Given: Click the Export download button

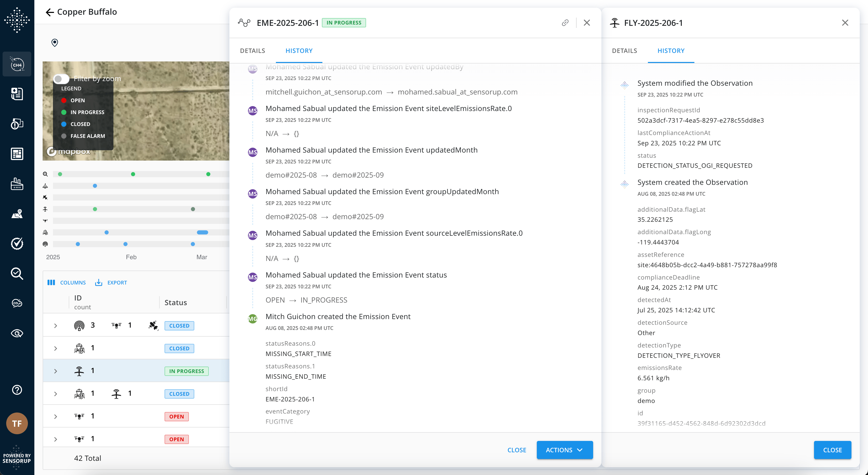Looking at the screenshot, I should 111,282.
